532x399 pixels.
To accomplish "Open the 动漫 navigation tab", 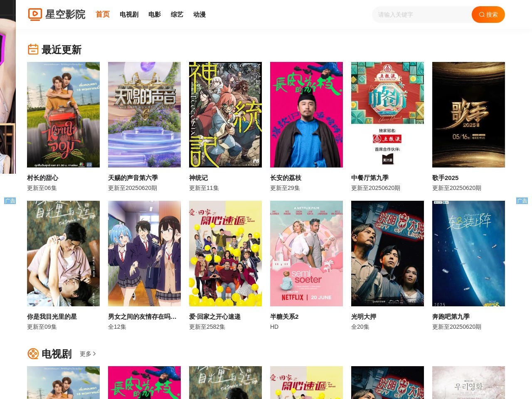I will [199, 15].
